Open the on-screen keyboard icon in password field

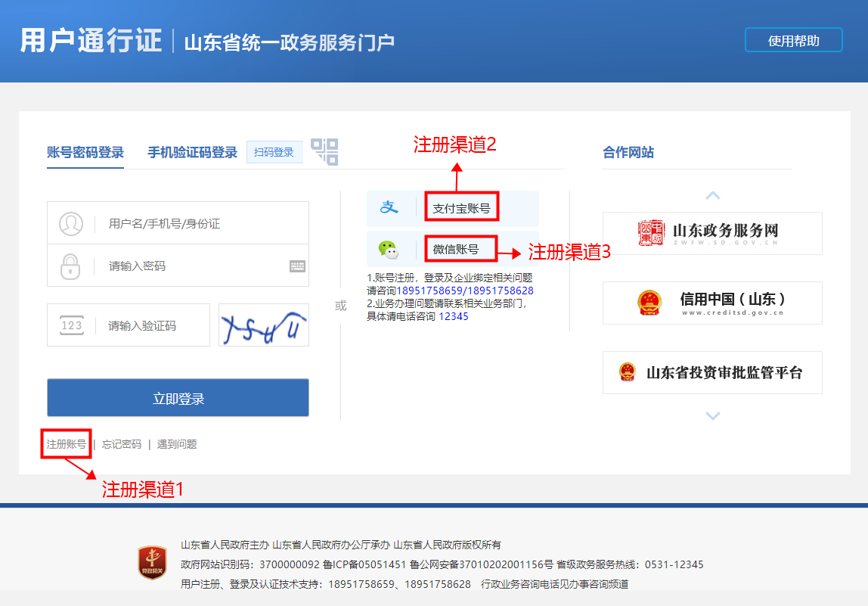[x=297, y=266]
